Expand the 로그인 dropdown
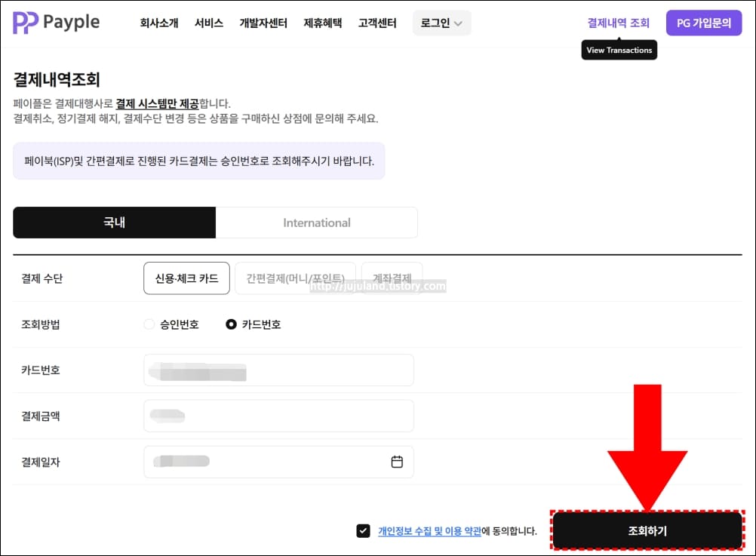756x556 pixels. click(441, 23)
